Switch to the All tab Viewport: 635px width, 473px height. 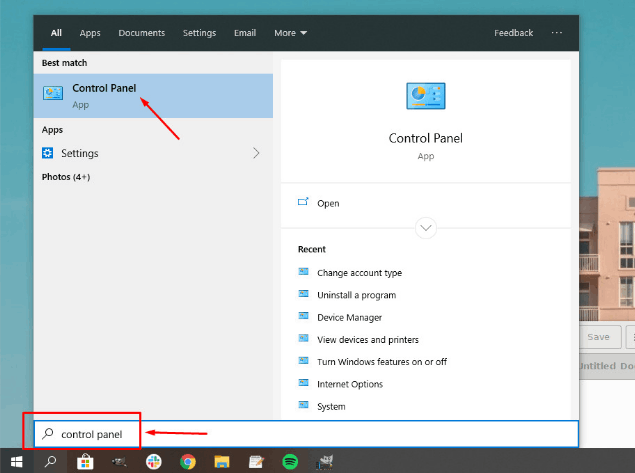[56, 33]
